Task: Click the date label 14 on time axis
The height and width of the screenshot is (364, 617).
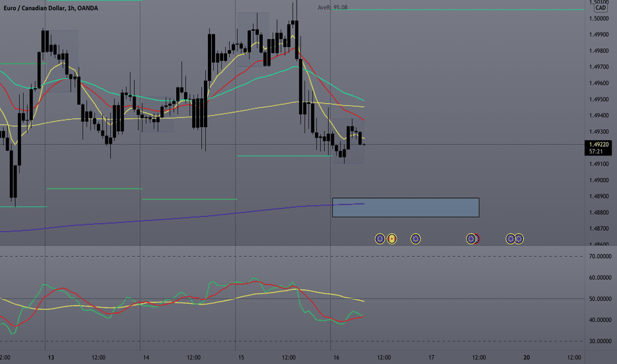Action: [146, 357]
